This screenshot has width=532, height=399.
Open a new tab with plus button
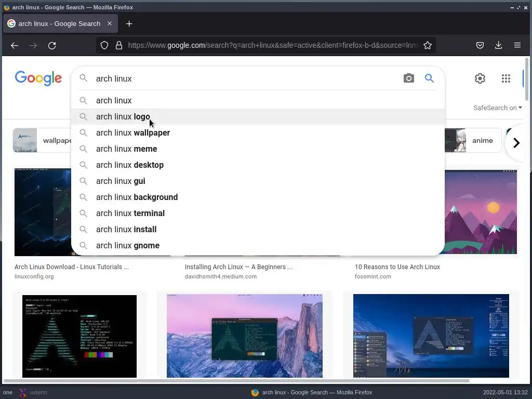[129, 24]
